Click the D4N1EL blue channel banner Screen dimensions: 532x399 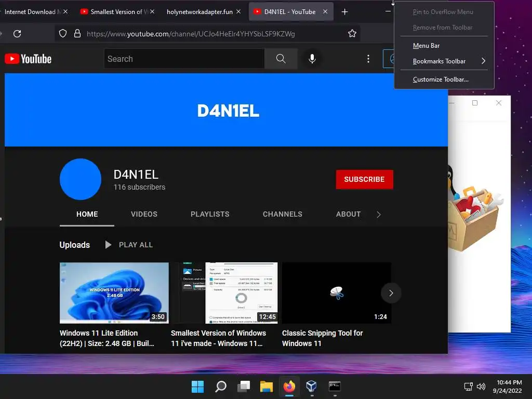point(226,110)
